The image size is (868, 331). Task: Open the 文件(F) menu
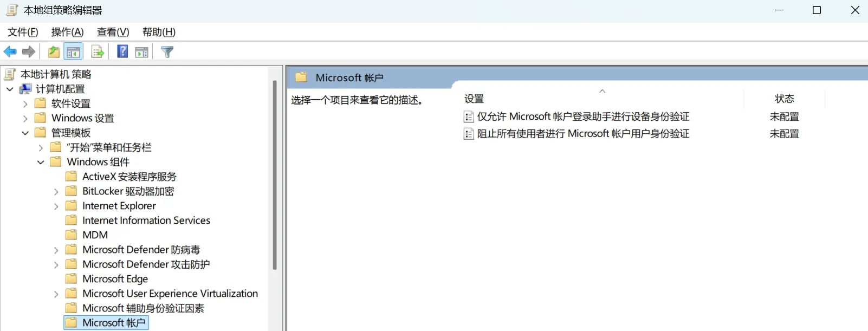coord(23,32)
